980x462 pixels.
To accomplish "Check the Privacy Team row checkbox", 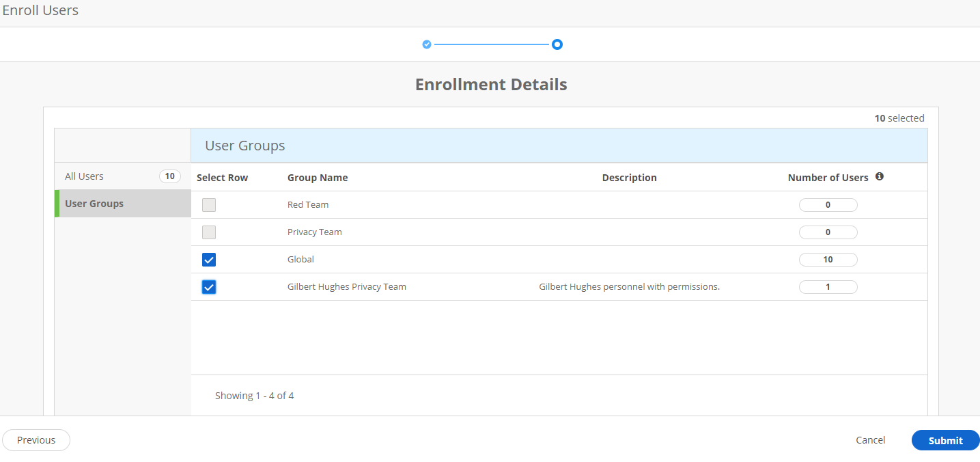I will pos(209,232).
